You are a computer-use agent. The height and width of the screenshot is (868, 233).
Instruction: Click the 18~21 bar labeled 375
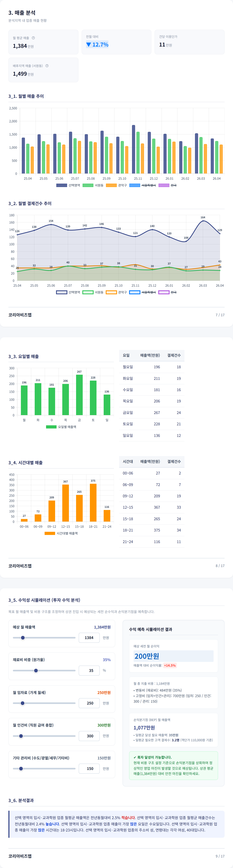point(93,503)
